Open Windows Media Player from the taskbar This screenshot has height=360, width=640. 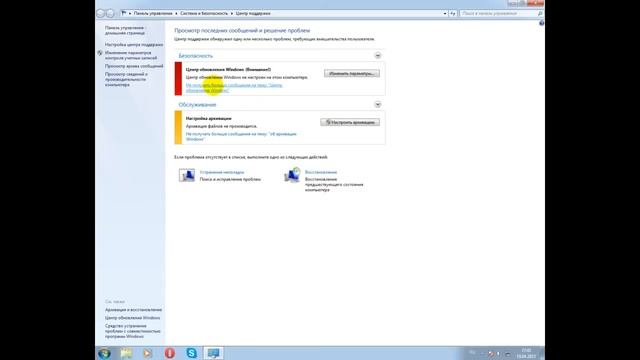pos(147,353)
